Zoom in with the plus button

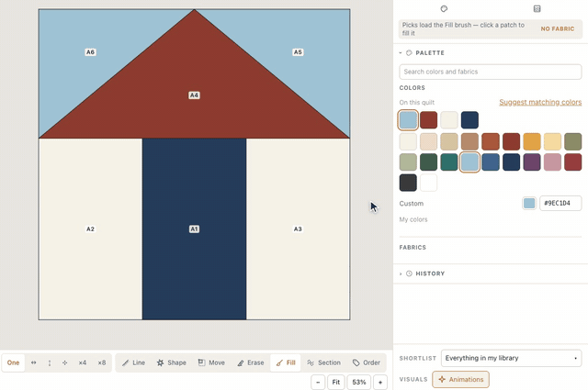(380, 382)
